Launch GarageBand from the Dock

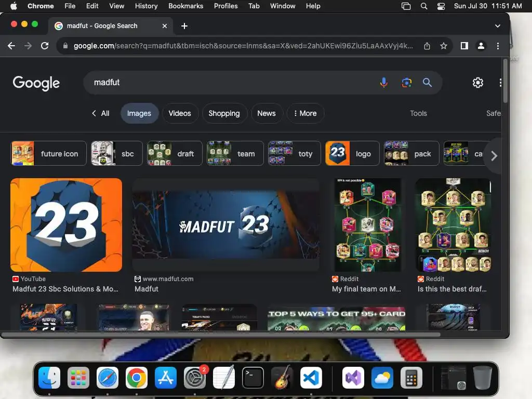coord(282,378)
